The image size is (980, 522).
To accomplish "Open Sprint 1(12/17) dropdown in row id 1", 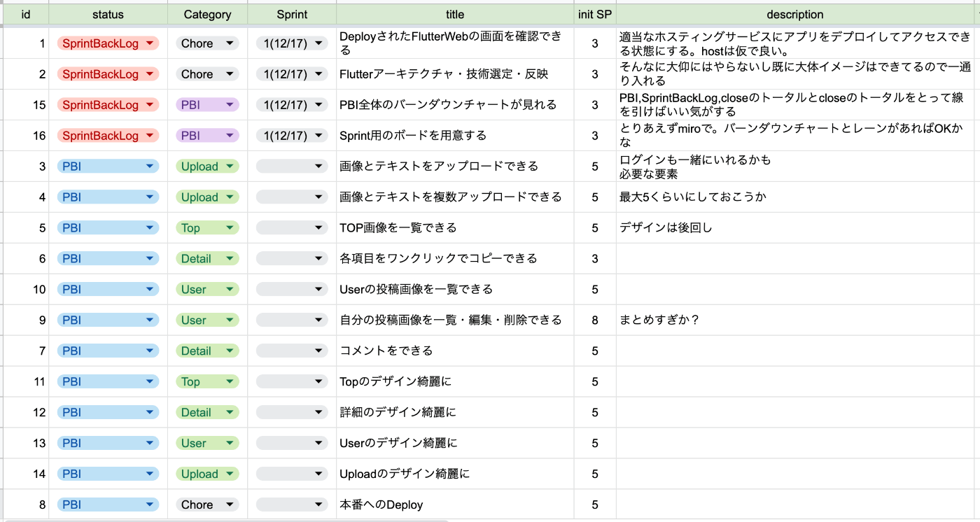I will [x=292, y=43].
